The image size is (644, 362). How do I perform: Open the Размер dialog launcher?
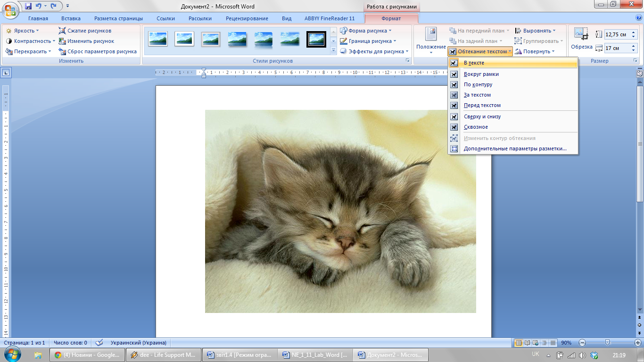[635, 61]
